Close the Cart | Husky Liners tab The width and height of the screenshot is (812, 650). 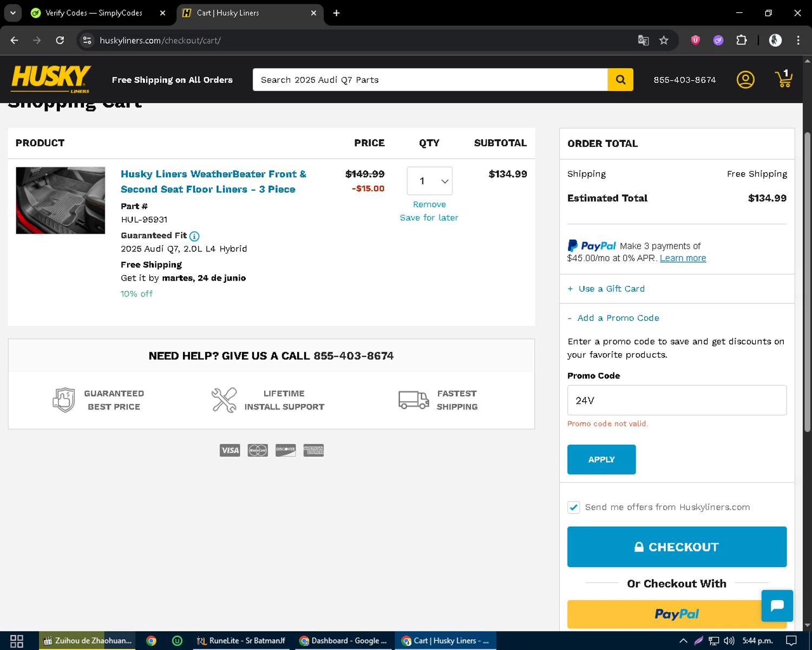pos(313,13)
